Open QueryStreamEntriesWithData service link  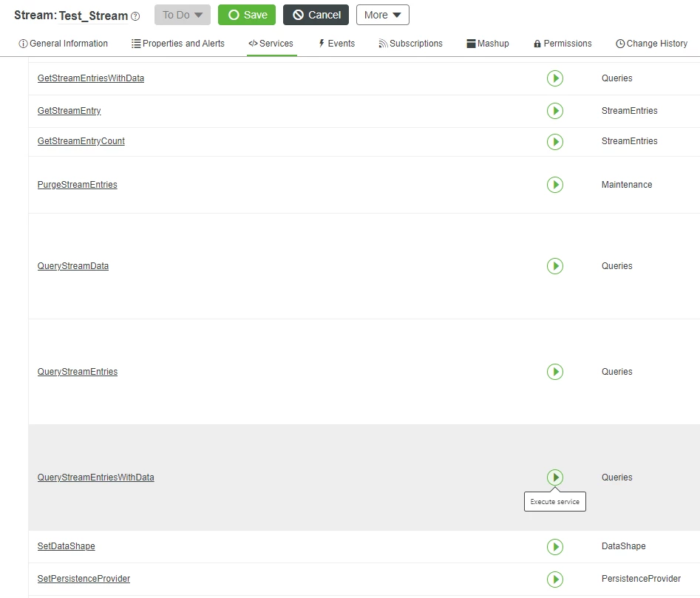tap(96, 478)
